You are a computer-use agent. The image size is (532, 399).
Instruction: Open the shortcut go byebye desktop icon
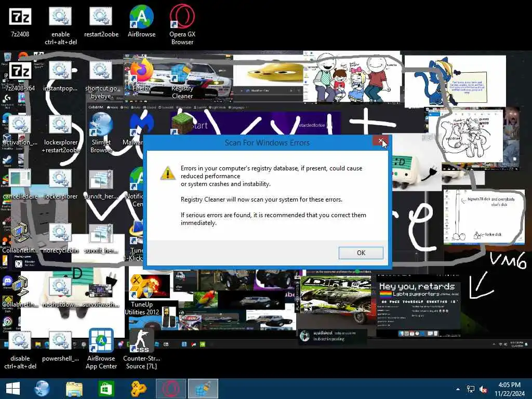101,80
